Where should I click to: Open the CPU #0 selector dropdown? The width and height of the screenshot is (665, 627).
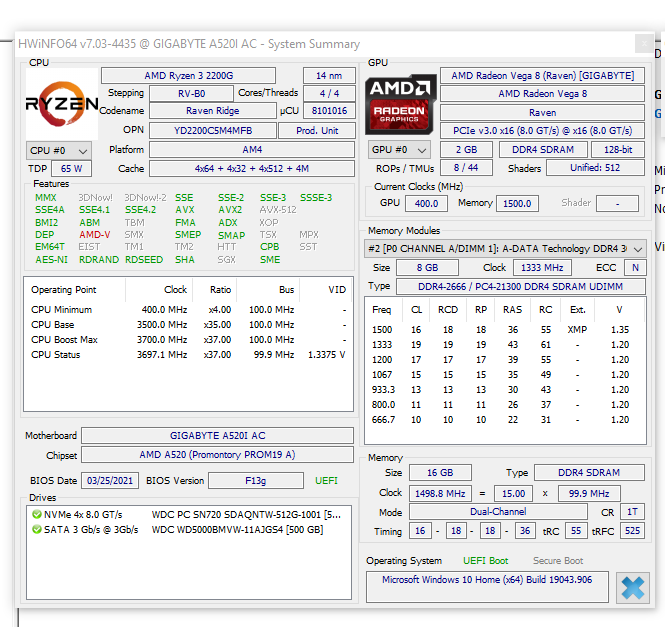click(x=59, y=151)
